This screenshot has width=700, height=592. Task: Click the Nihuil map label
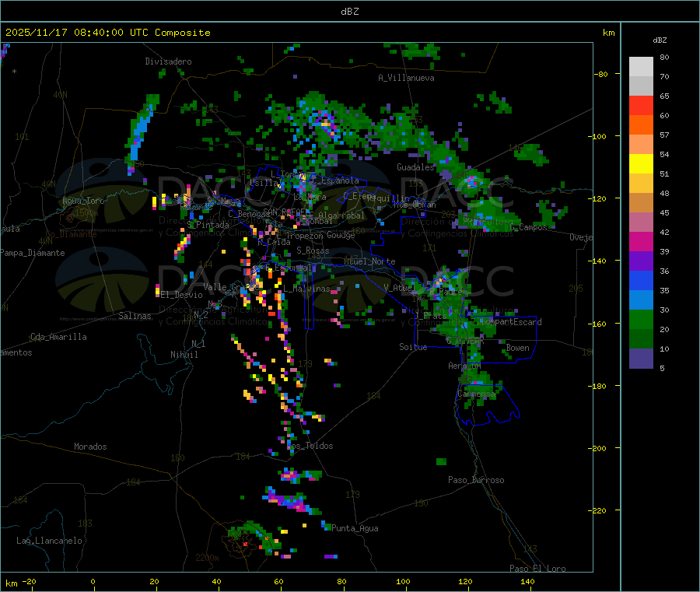pyautogui.click(x=184, y=355)
